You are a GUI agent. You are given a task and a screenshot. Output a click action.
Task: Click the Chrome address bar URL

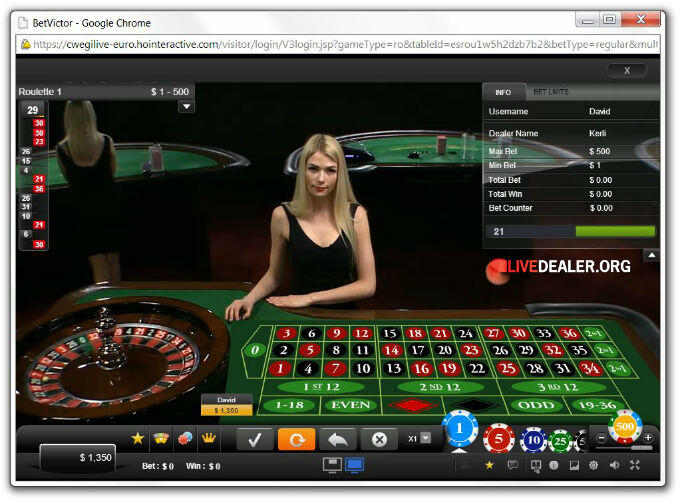point(345,44)
